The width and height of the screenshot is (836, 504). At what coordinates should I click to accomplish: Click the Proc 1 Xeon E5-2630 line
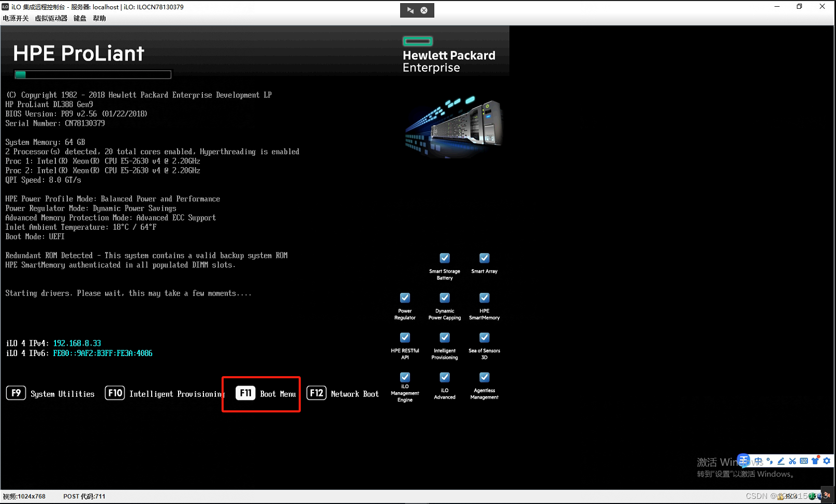(103, 161)
